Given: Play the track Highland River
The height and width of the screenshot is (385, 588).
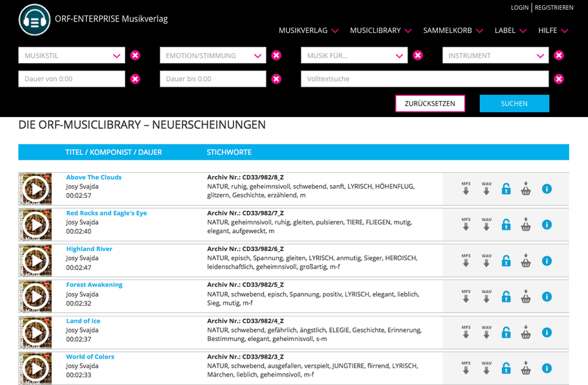Looking at the screenshot, I should (x=36, y=261).
